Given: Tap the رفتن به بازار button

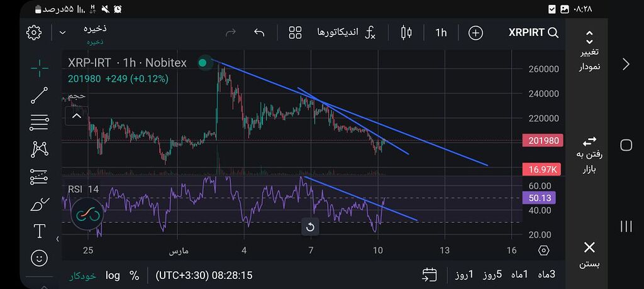Looking at the screenshot, I should (x=589, y=155).
